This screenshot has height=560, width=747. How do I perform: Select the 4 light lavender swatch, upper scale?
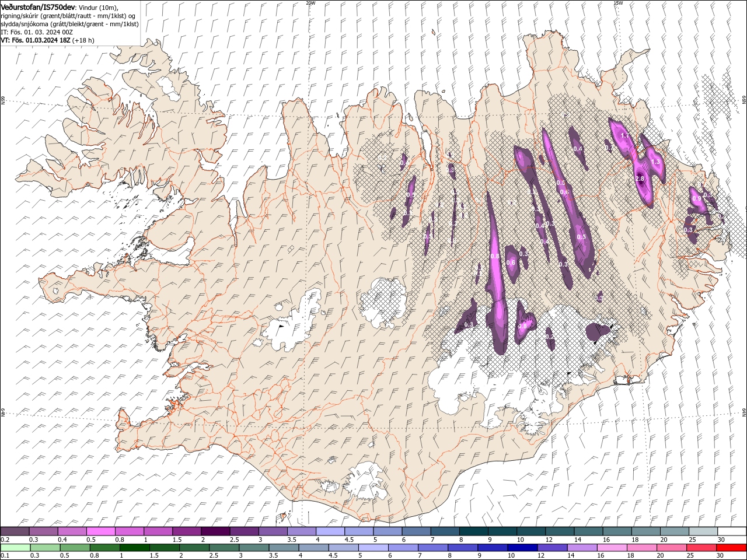point(330,531)
